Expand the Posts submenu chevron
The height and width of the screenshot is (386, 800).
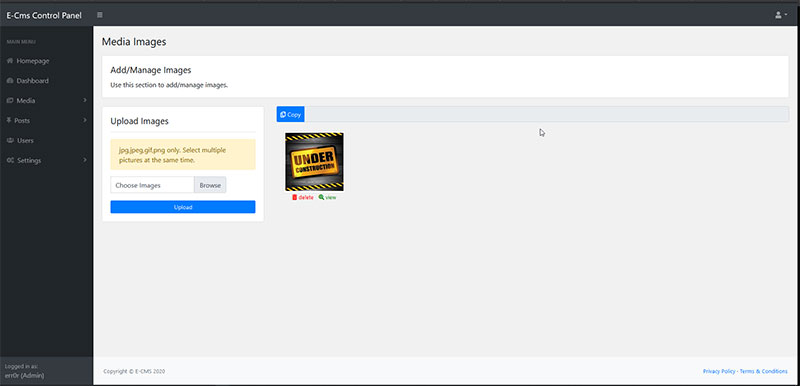pos(85,120)
